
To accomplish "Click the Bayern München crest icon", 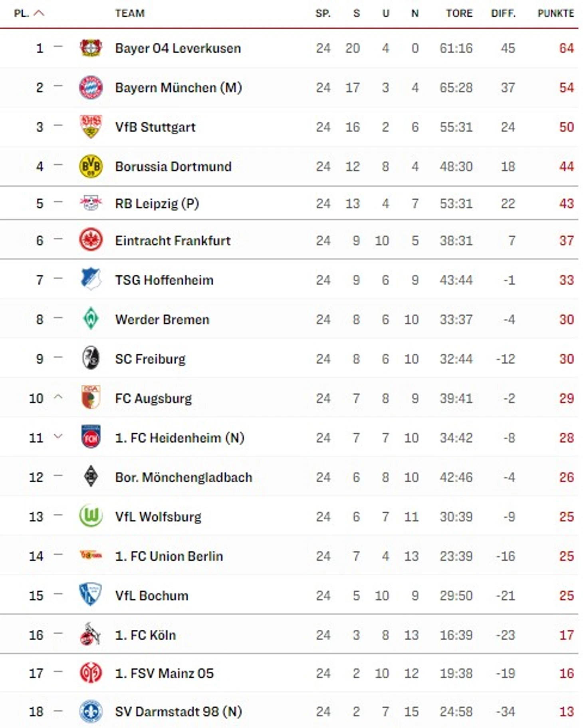I will pyautogui.click(x=91, y=88).
